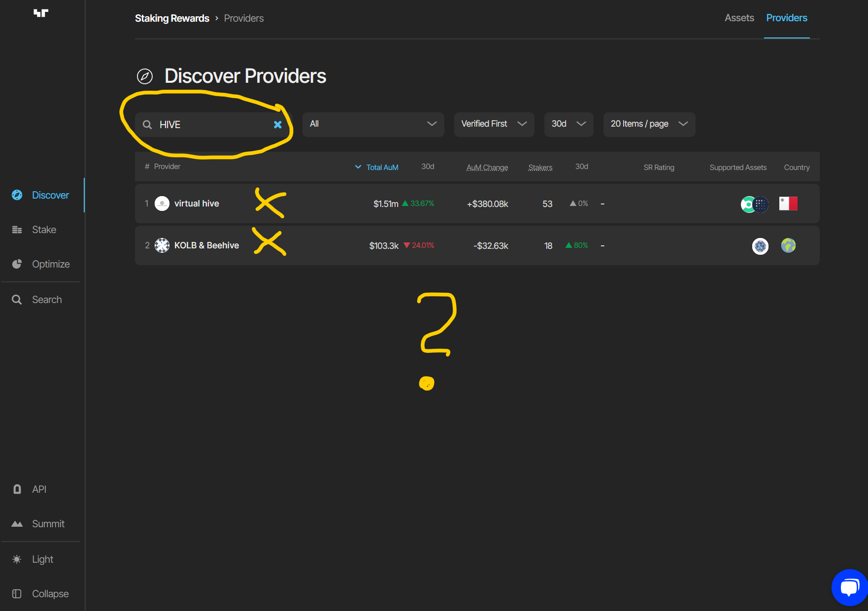Switch to the Providers tab
The width and height of the screenshot is (868, 611).
click(x=787, y=18)
